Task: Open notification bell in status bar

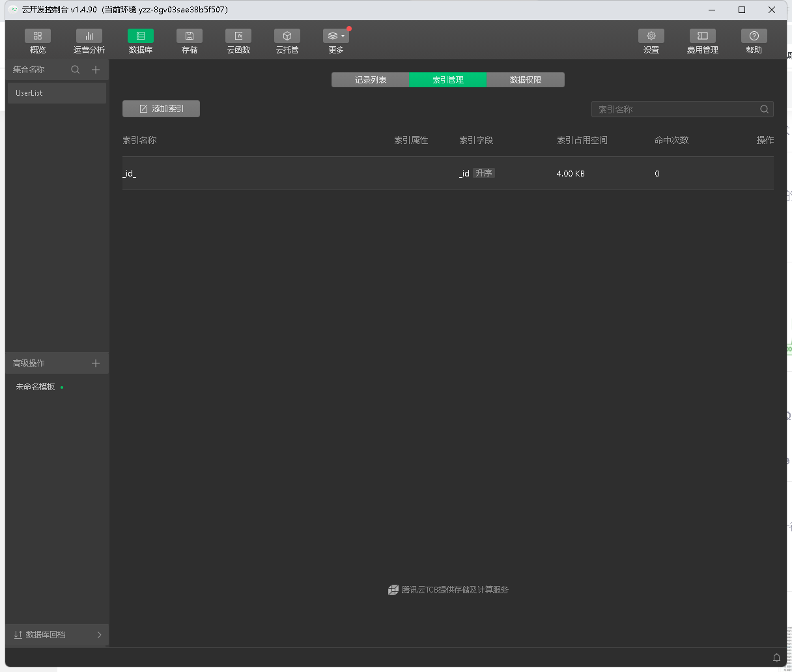Action: [776, 658]
